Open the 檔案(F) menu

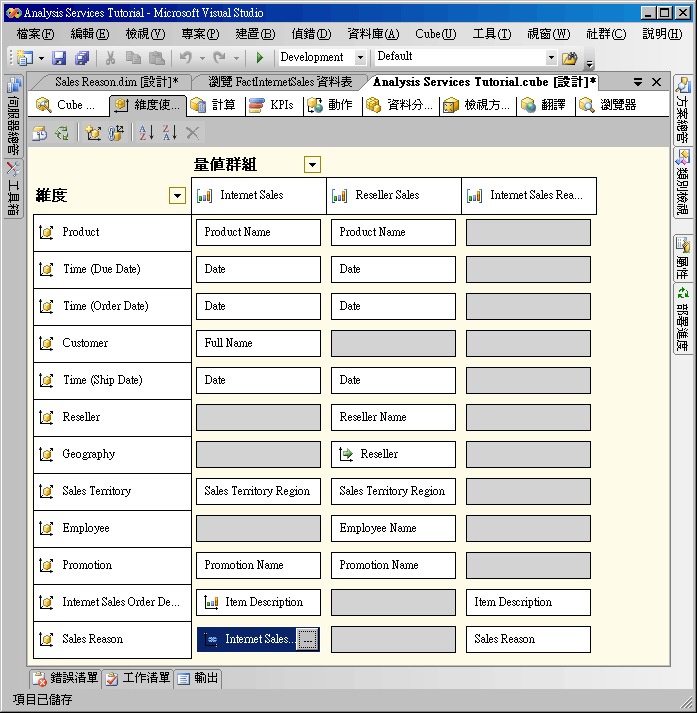click(35, 34)
